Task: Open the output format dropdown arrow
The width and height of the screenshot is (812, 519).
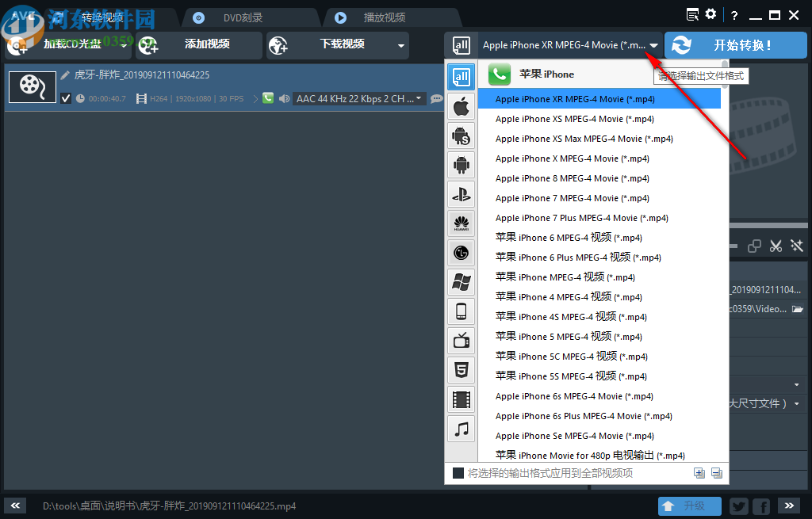Action: click(653, 45)
